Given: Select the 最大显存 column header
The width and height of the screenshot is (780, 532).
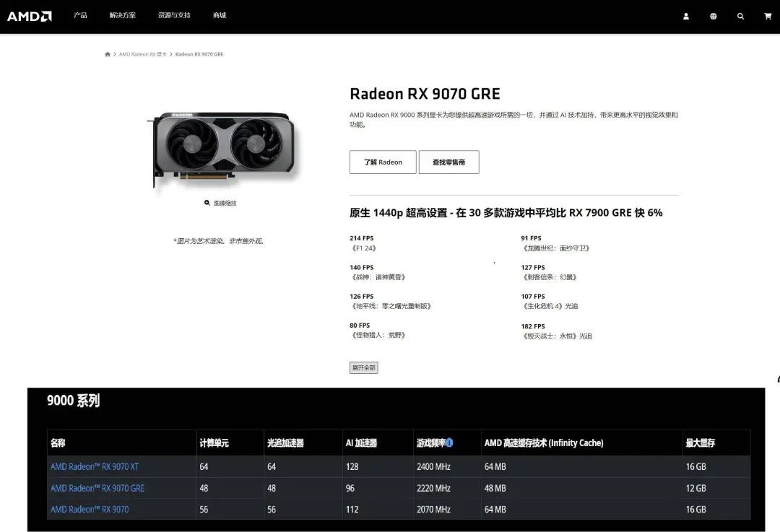Looking at the screenshot, I should click(x=700, y=443).
